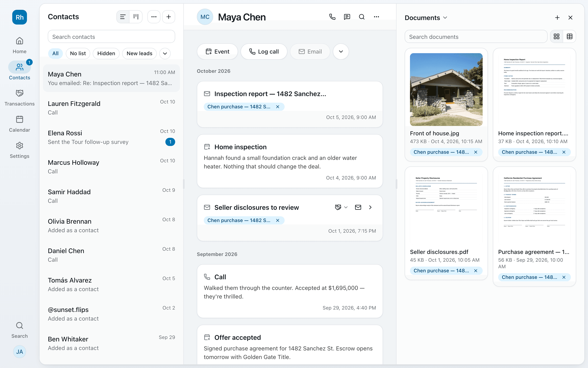
Task: Open the contacts more options menu
Action: [x=154, y=17]
